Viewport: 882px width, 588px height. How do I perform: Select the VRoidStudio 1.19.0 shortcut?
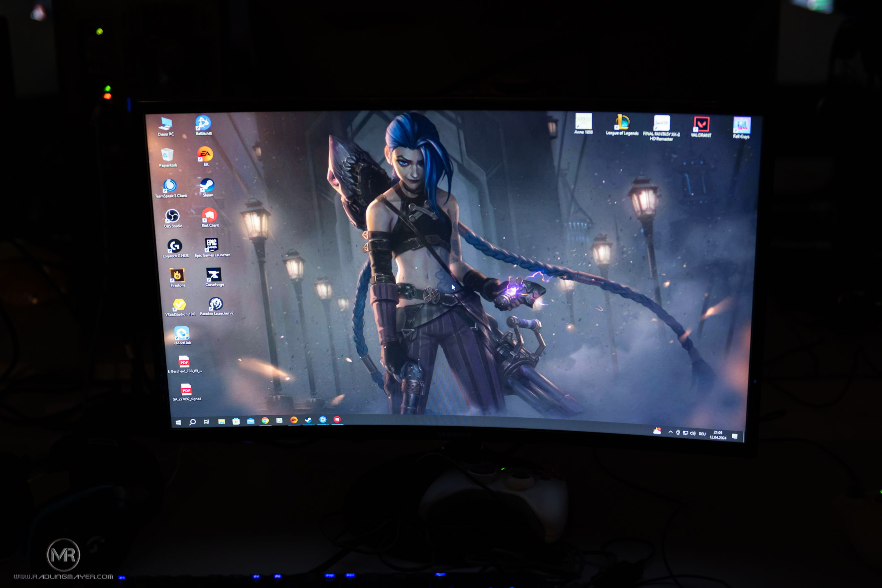pos(180,307)
